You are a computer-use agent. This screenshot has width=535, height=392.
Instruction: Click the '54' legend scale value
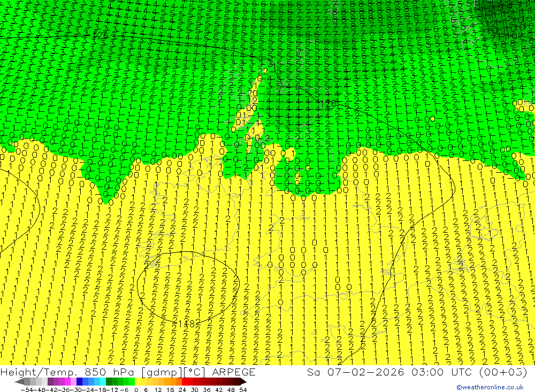pyautogui.click(x=243, y=390)
